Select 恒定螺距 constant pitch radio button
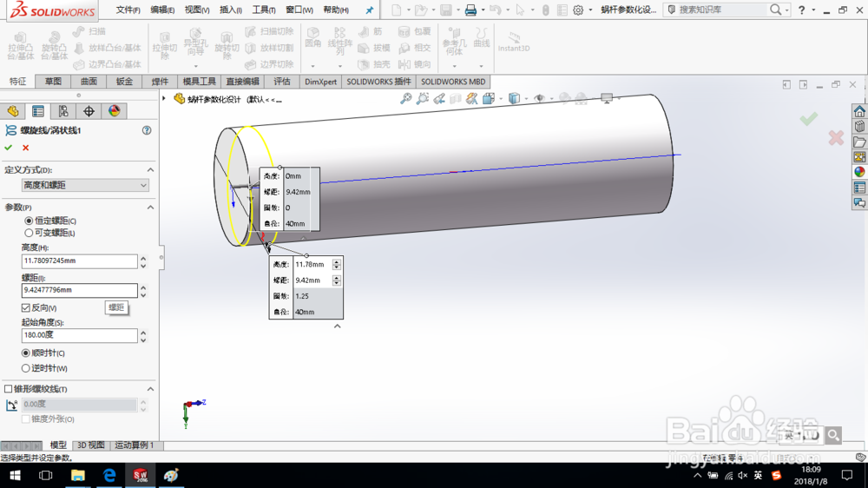The height and width of the screenshot is (488, 868). coord(29,221)
